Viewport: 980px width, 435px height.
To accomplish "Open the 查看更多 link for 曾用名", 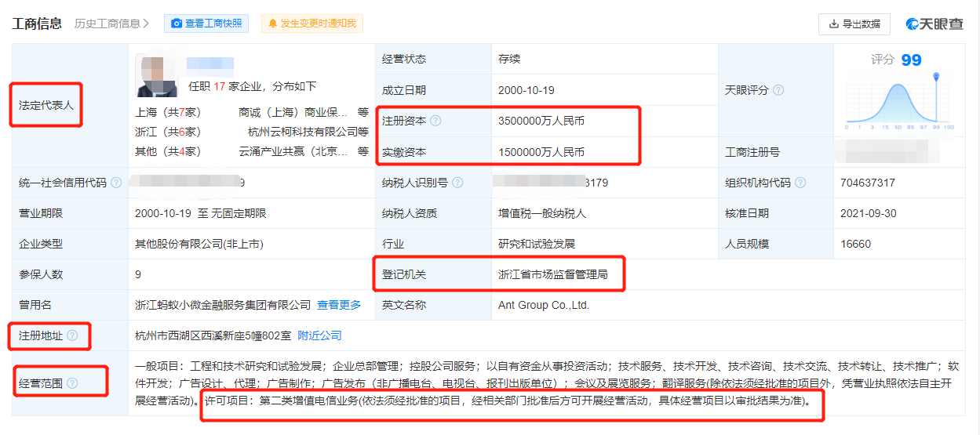I will 339,305.
